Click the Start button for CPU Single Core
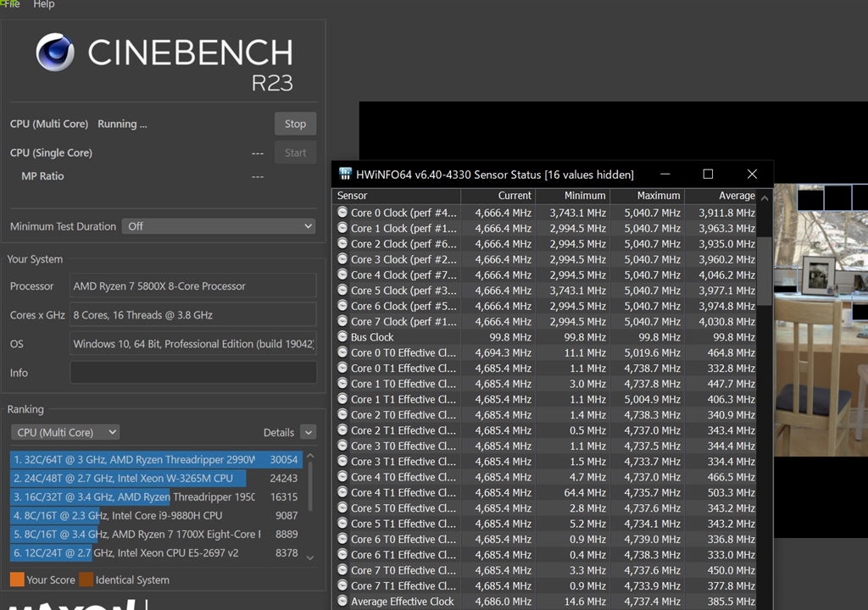The height and width of the screenshot is (610, 868). pos(295,152)
